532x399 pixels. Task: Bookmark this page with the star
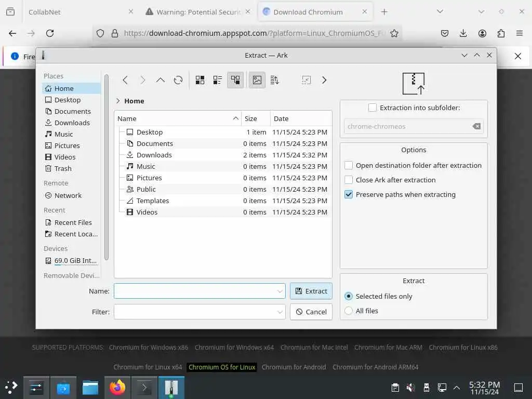(x=394, y=33)
